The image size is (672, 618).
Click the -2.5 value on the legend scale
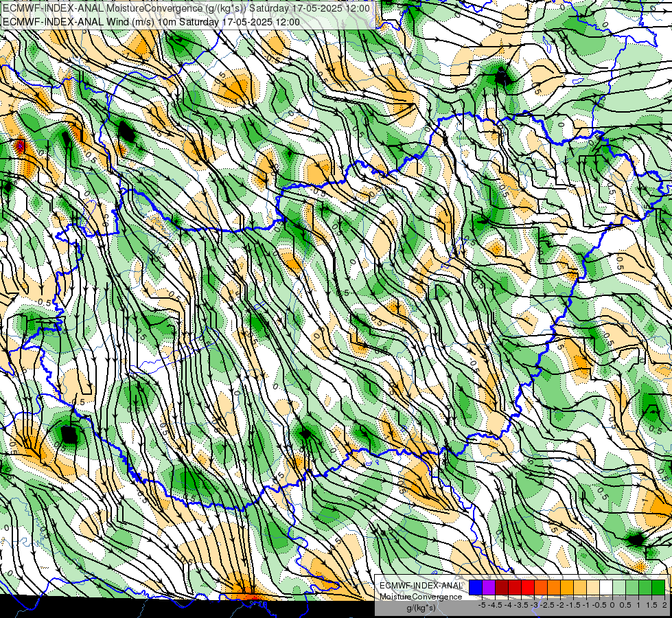[x=547, y=605]
